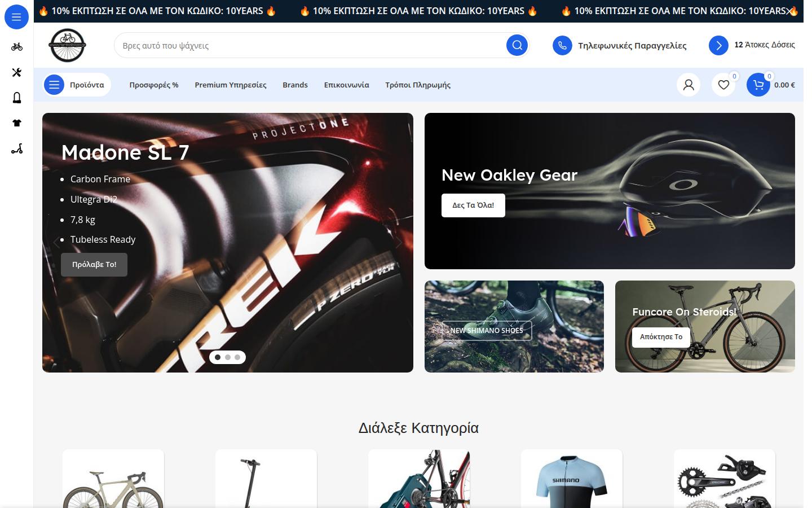Screen dimensions: 812x508
Task: Open the t-shirt clothing sidebar icon
Action: point(17,123)
